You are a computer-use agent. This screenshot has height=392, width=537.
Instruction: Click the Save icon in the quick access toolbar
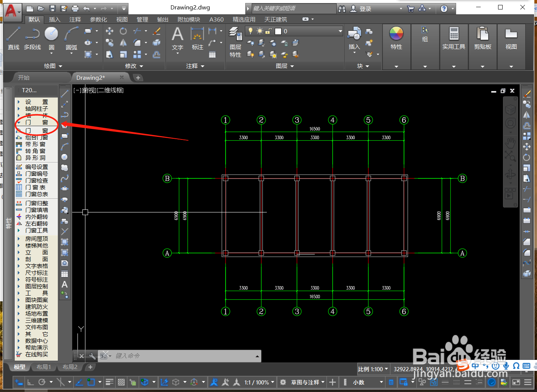53,8
